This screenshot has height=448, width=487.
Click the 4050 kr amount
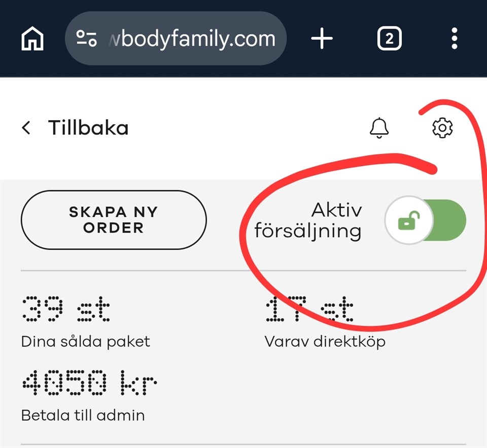[x=89, y=383]
